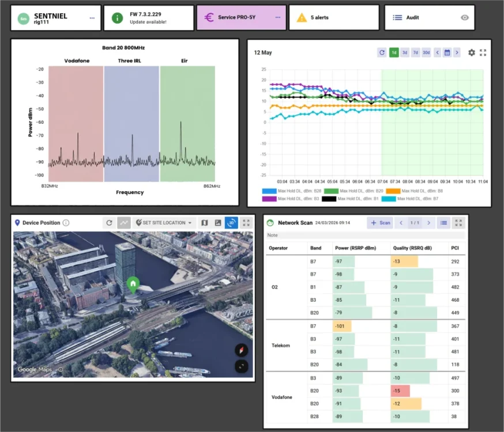
Task: Sort by PCI column header
Action: (455, 248)
